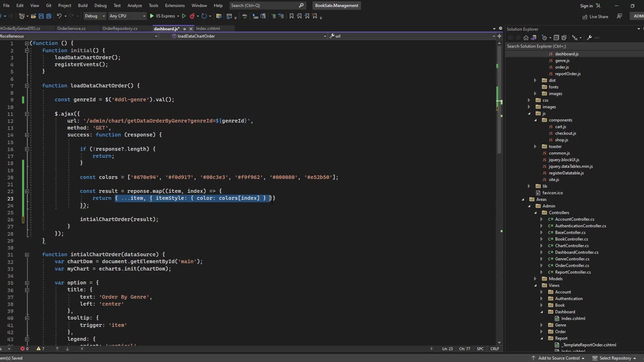Click the up arrow navigation icon at bottom
Image resolution: width=644 pixels, height=362 pixels.
[57, 348]
